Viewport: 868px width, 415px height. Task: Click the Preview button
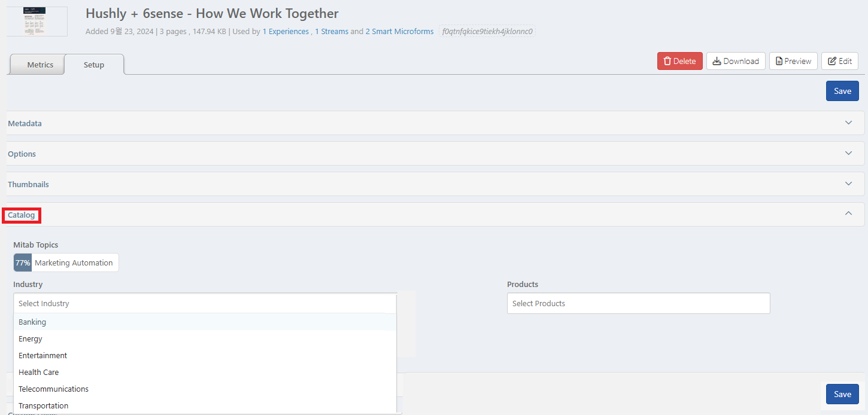pos(793,61)
